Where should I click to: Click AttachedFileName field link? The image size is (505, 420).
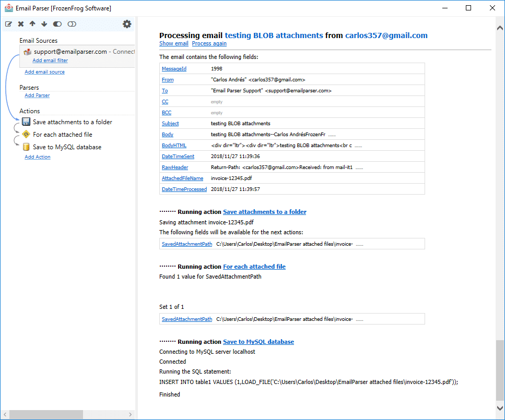[183, 178]
